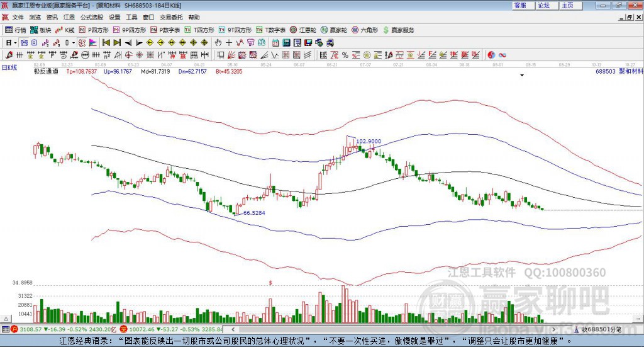Jump to first bar with skip-back icon
Screen dimensions: 644x347
(x=106, y=43)
